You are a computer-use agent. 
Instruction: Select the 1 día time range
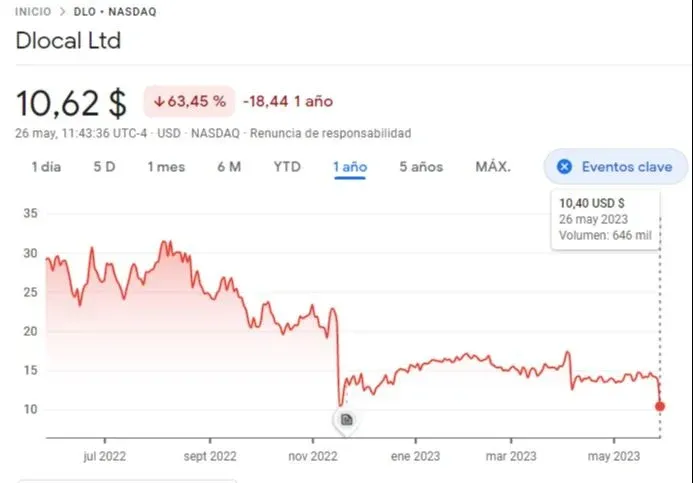point(46,167)
